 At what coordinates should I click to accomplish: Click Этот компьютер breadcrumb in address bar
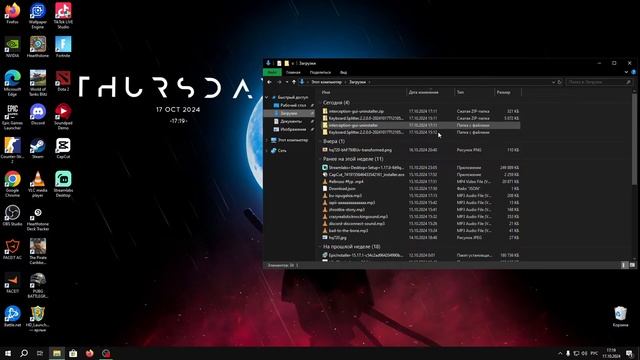coord(327,82)
